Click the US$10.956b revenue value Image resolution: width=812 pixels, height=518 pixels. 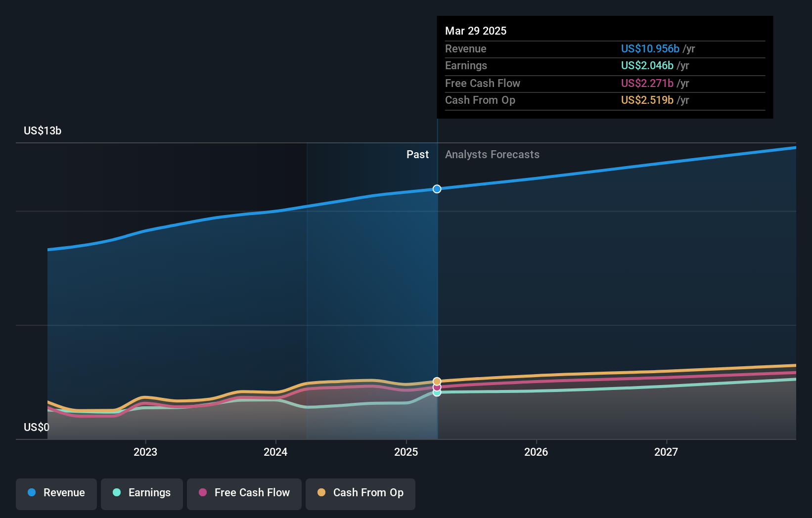[650, 48]
